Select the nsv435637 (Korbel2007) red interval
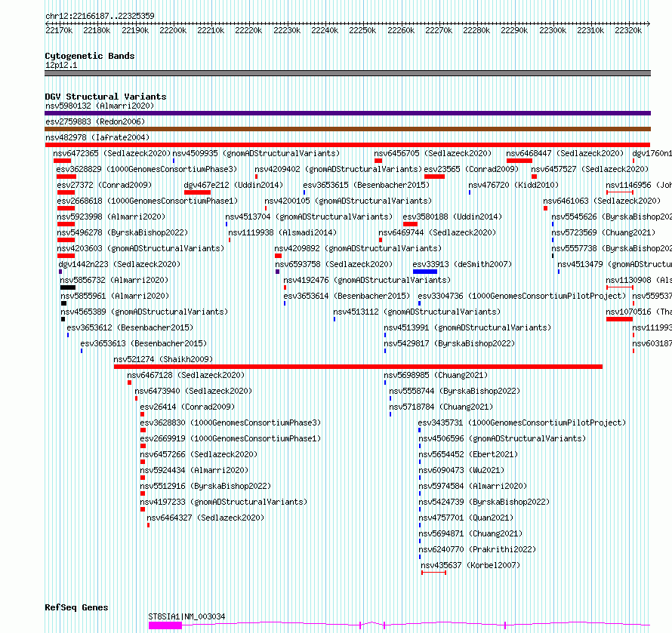672x633 pixels. click(433, 573)
